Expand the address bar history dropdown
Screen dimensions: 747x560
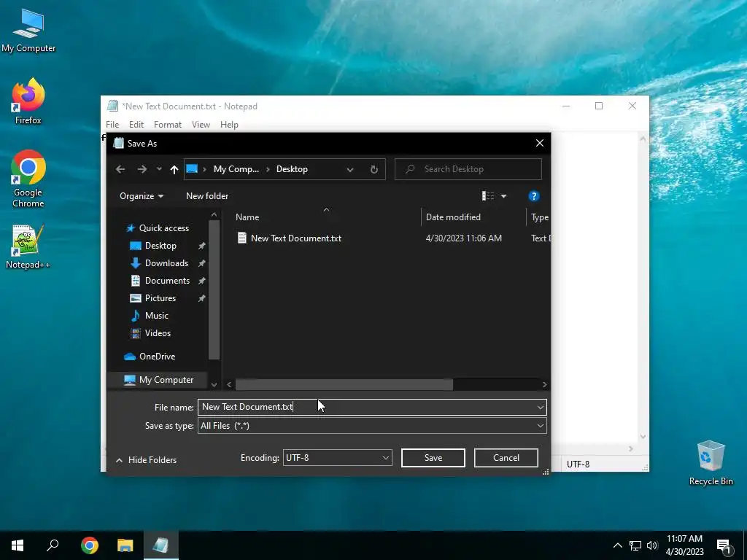coord(350,169)
